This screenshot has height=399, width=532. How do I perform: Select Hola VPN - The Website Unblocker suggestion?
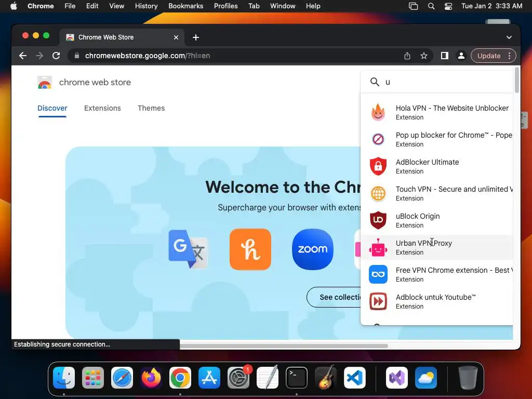pyautogui.click(x=436, y=112)
